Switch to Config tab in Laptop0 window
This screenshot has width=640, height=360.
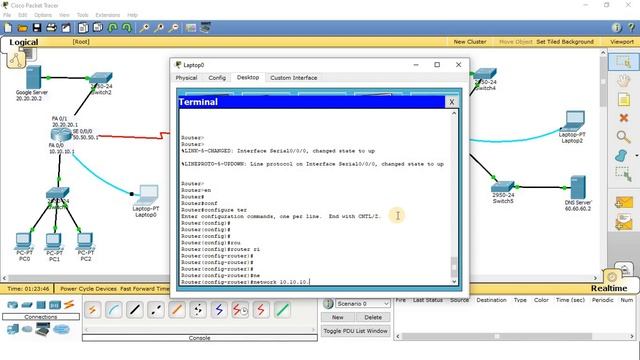click(x=217, y=78)
